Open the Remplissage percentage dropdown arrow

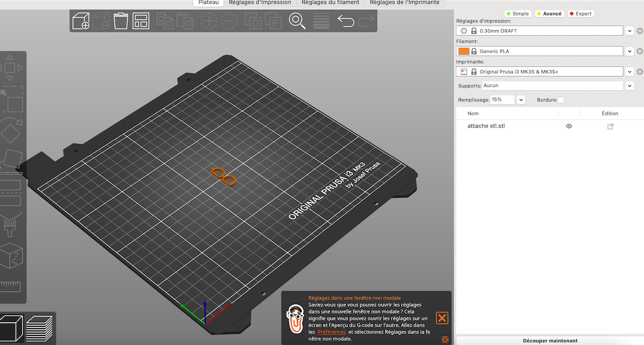tap(521, 100)
